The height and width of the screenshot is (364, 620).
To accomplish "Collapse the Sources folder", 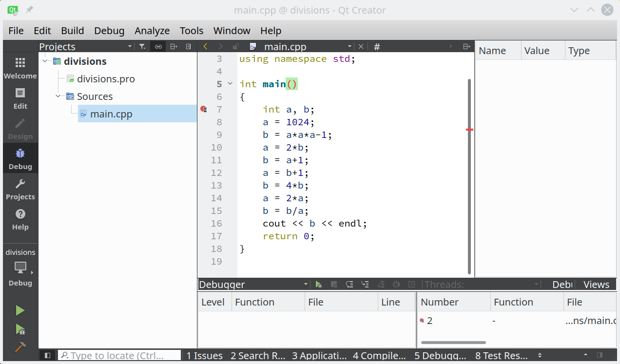I will 58,96.
